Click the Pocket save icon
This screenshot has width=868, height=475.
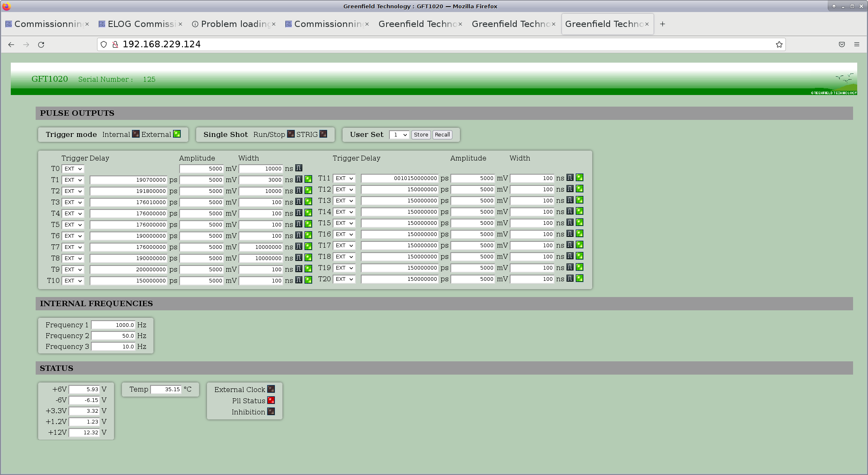[x=841, y=44]
